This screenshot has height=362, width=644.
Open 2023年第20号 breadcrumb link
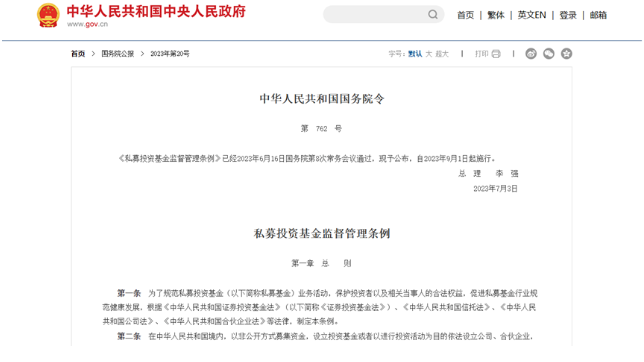coord(170,54)
